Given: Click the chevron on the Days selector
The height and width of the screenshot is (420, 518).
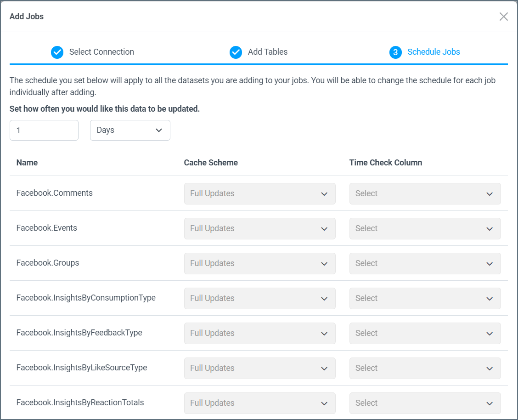Looking at the screenshot, I should point(159,130).
